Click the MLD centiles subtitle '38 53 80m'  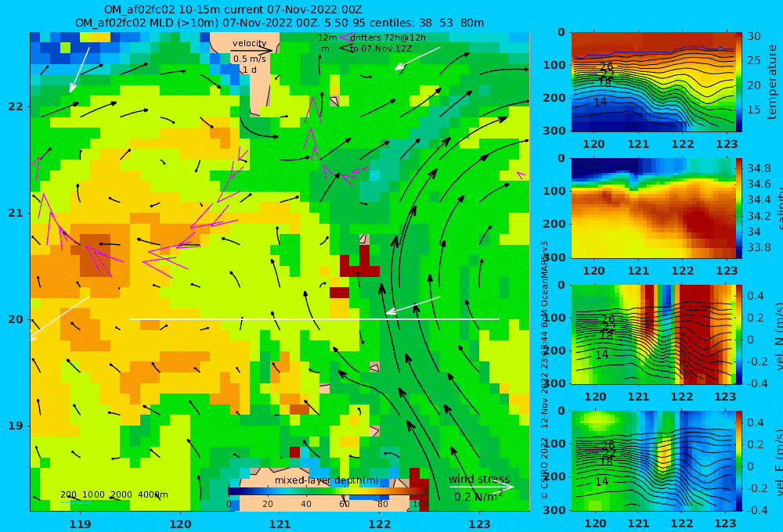pos(452,23)
